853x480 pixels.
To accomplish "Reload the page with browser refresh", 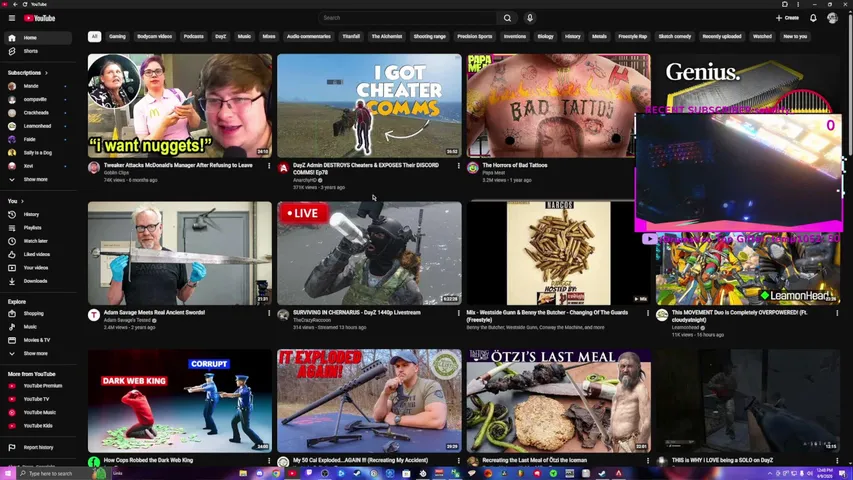I will 25,4.
